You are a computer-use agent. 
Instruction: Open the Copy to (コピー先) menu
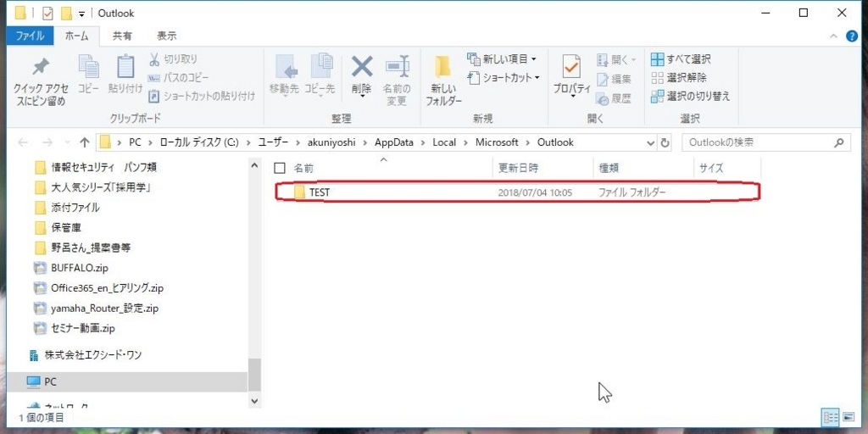(320, 75)
